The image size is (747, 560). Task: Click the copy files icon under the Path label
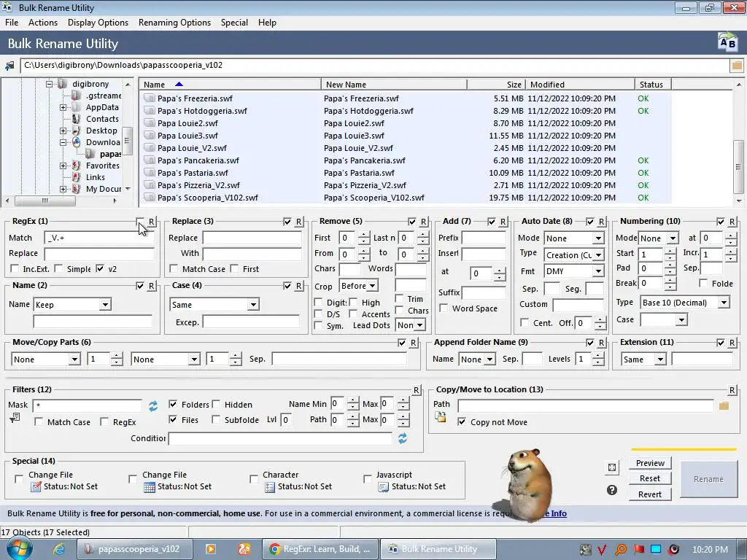point(441,416)
